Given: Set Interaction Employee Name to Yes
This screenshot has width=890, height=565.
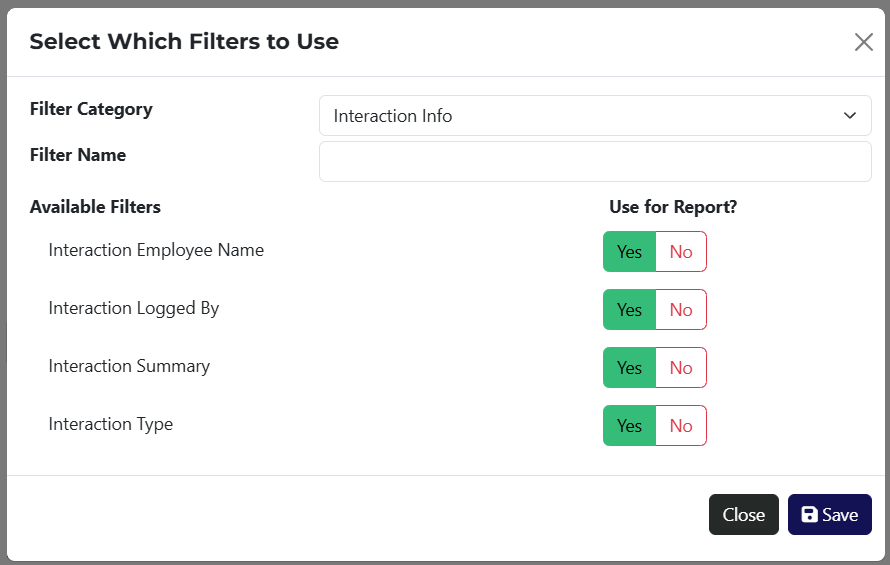Looking at the screenshot, I should (629, 252).
